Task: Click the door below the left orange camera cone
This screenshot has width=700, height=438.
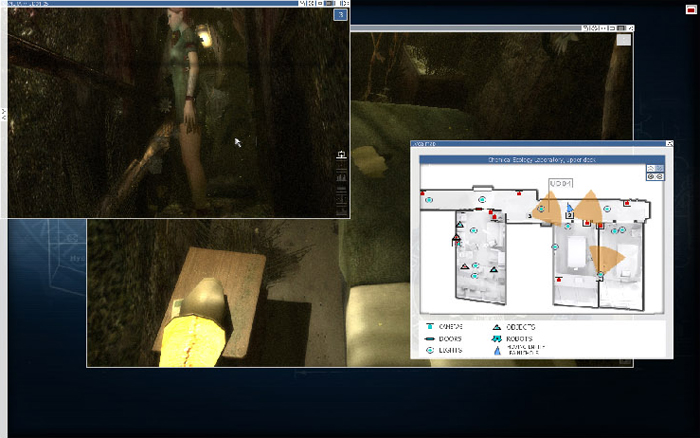Action: tap(546, 224)
